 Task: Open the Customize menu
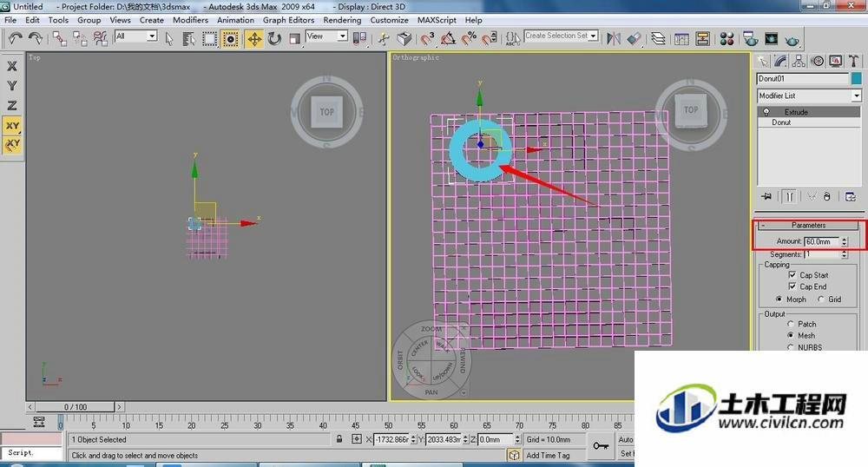(x=389, y=20)
